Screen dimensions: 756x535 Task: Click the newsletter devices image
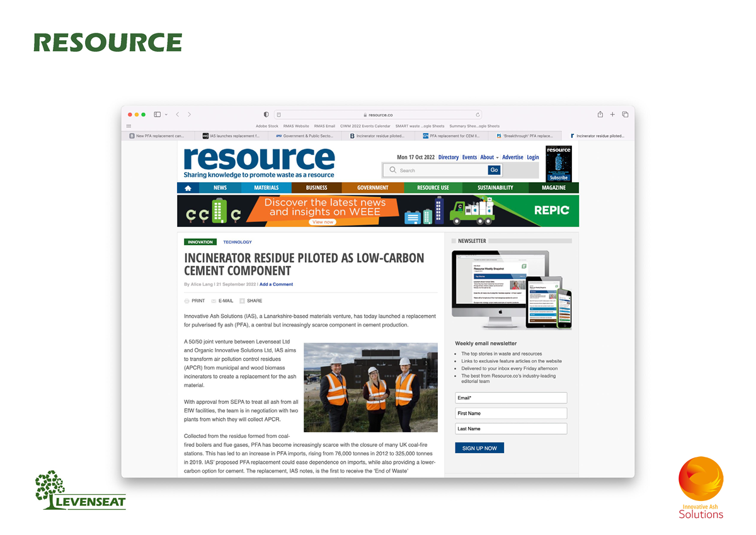(x=512, y=290)
